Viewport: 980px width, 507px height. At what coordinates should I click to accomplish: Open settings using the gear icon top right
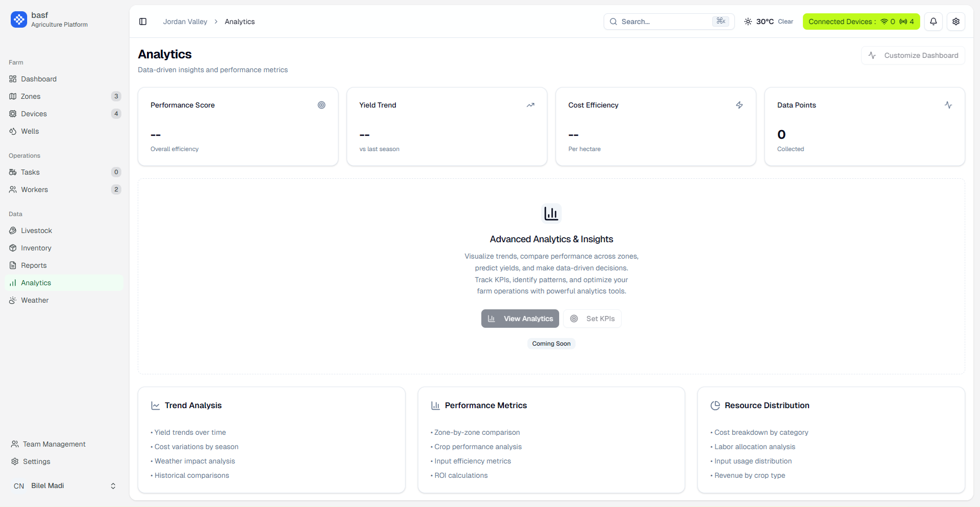(x=955, y=22)
